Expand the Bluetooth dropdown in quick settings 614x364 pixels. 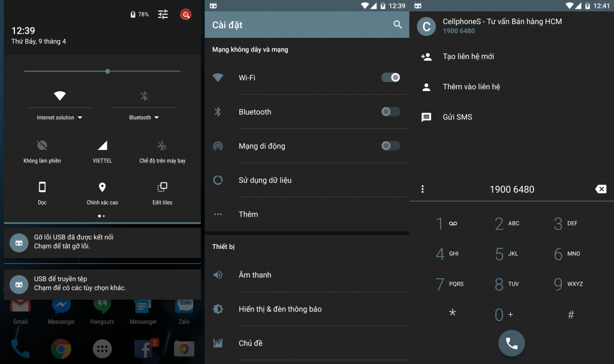click(x=144, y=118)
